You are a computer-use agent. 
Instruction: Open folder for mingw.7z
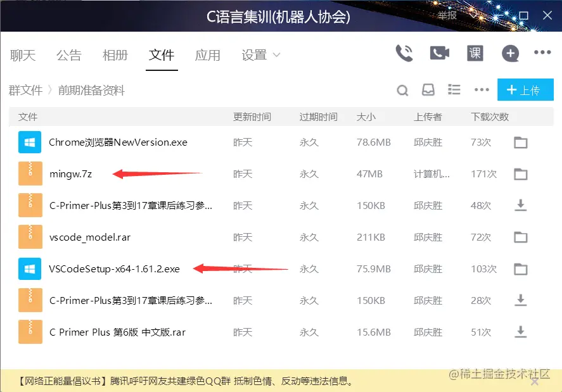(520, 174)
